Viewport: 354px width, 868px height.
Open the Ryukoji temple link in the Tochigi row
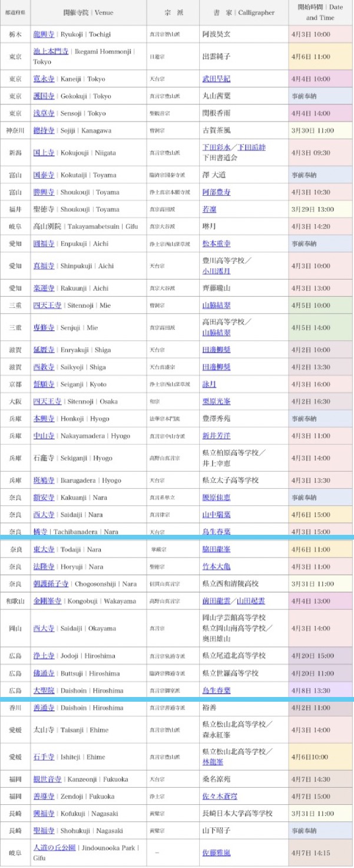(x=44, y=35)
